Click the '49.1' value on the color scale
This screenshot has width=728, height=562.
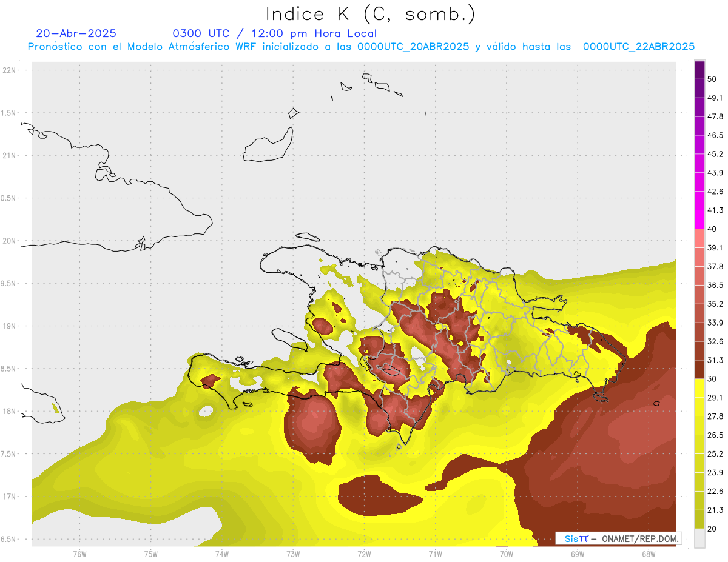[715, 98]
